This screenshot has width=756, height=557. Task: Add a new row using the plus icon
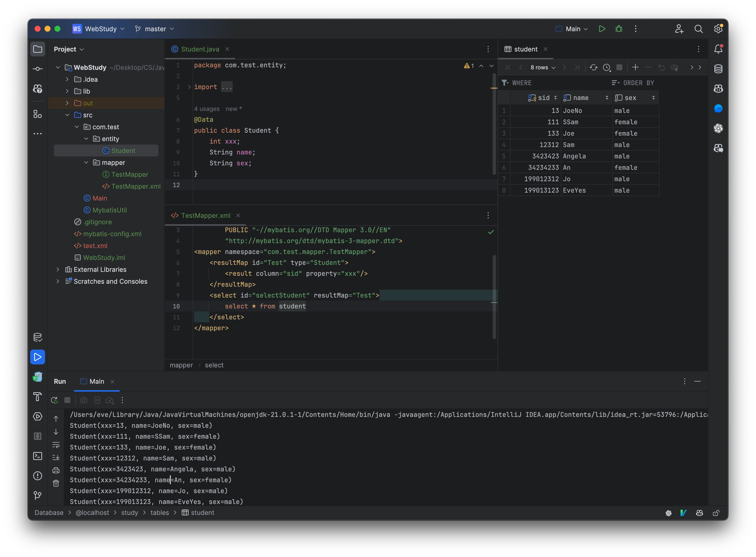(635, 67)
